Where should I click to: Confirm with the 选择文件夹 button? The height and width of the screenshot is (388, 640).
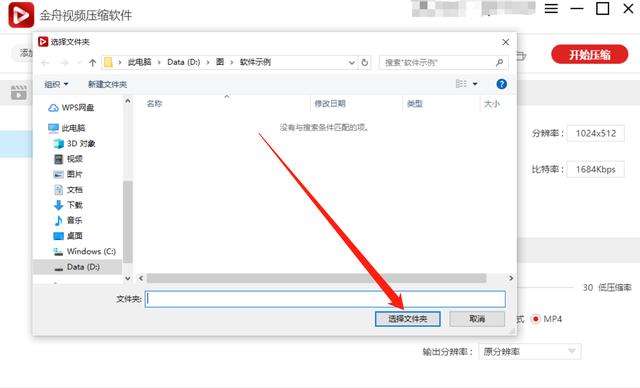pos(407,319)
